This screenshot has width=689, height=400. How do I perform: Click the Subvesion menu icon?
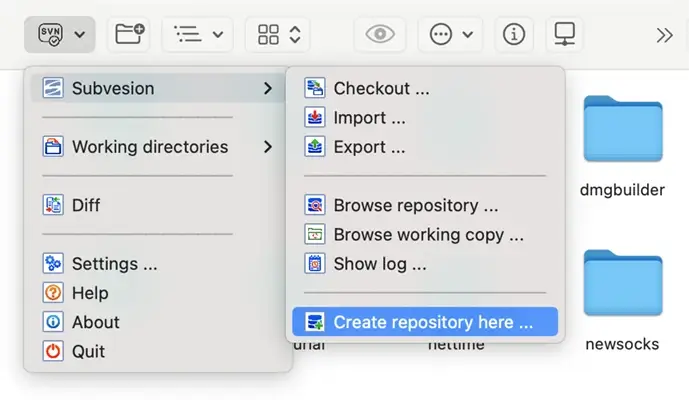(53, 88)
